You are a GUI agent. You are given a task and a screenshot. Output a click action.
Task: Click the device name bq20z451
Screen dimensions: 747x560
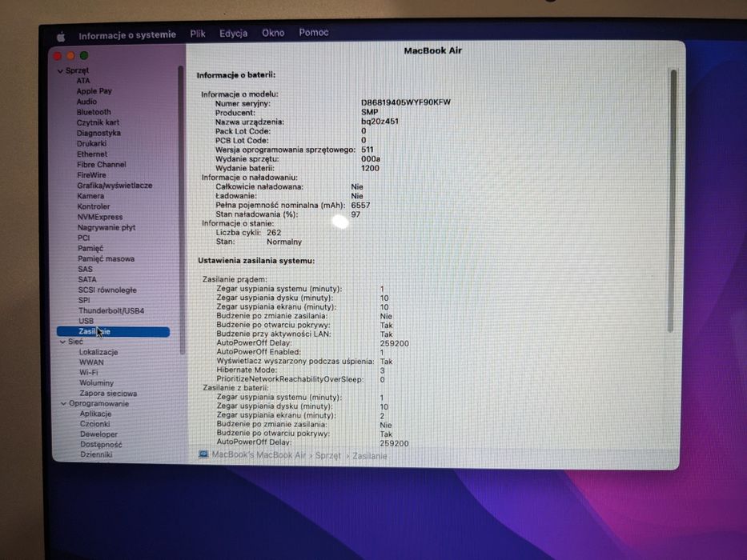(380, 122)
